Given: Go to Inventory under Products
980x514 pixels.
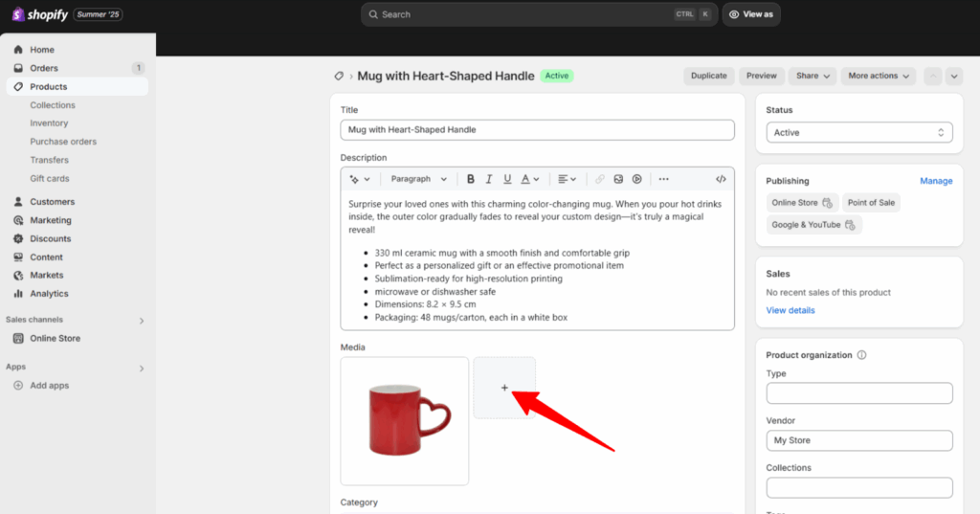Looking at the screenshot, I should 49,123.
